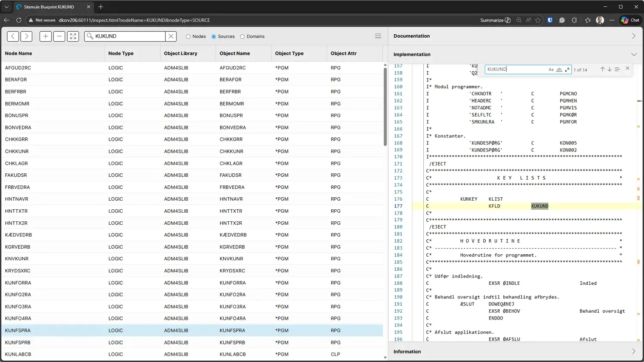
Task: Click the browser address bar URL
Action: pyautogui.click(x=134, y=20)
